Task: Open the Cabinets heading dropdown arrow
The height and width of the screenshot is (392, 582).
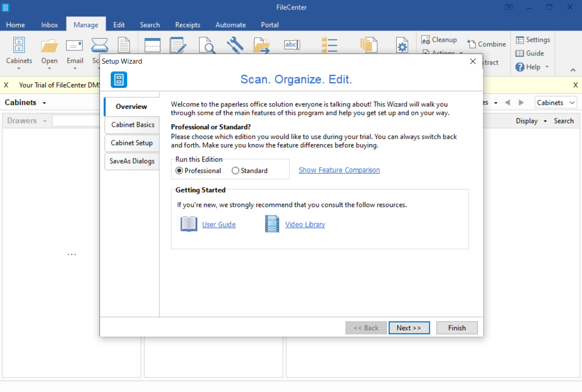Action: coord(45,103)
